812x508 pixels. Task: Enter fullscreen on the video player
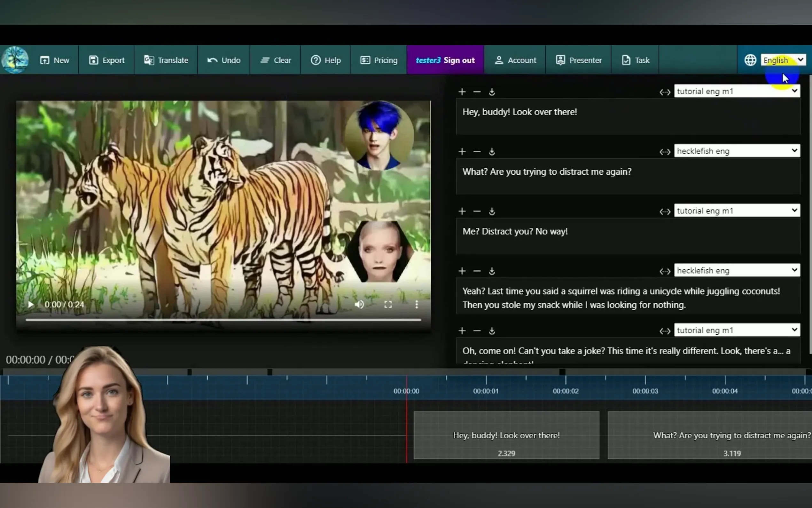(388, 305)
